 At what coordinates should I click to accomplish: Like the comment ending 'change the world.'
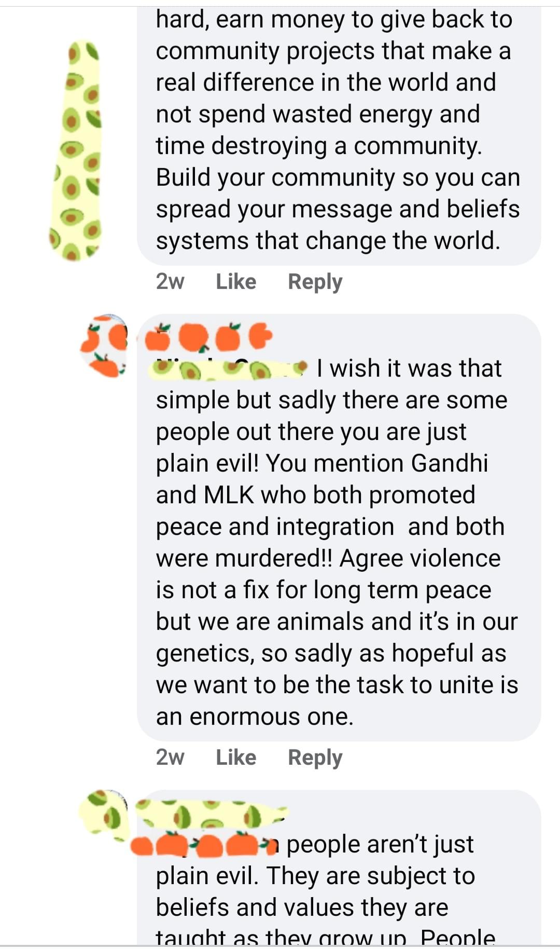(x=236, y=282)
